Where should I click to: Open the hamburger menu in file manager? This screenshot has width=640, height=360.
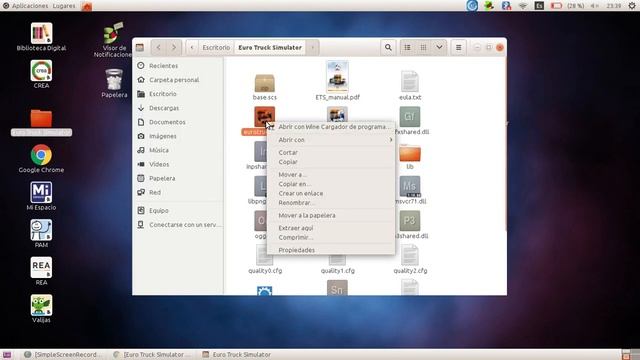458,47
